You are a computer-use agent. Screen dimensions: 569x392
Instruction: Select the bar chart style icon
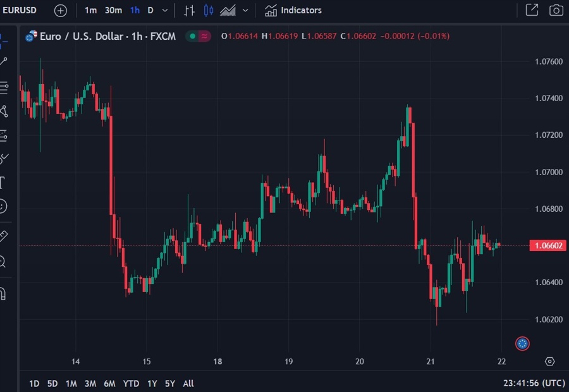tap(189, 10)
